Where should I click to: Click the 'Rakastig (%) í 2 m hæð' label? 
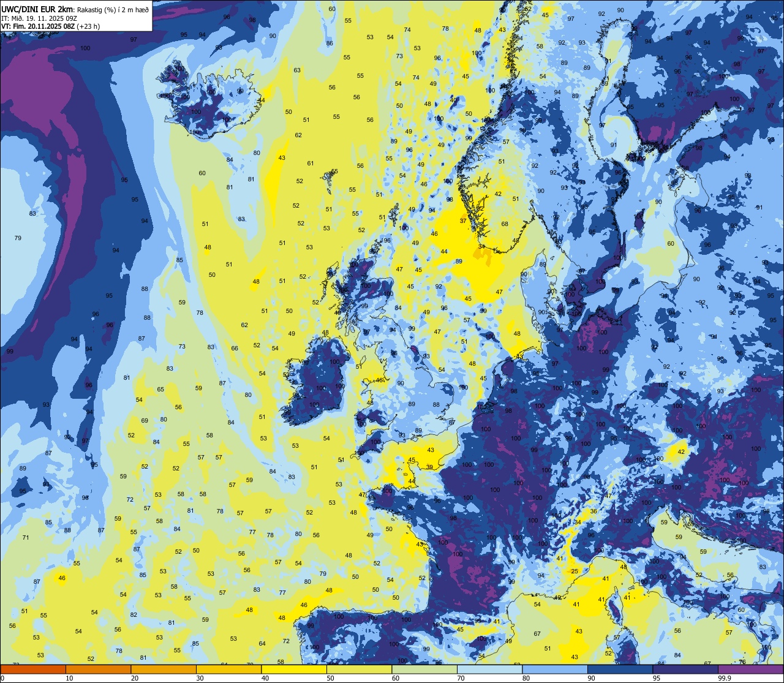pyautogui.click(x=112, y=10)
